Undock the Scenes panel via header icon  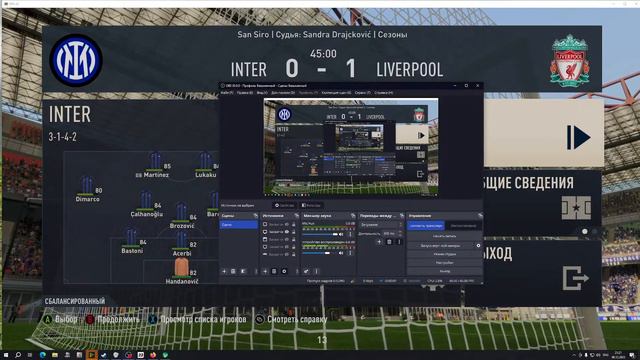click(256, 216)
